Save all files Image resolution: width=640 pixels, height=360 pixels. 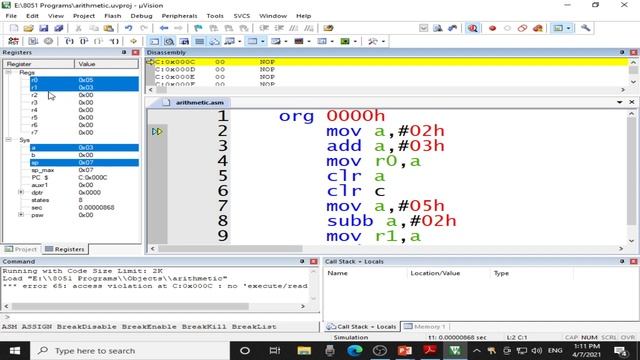click(x=59, y=28)
